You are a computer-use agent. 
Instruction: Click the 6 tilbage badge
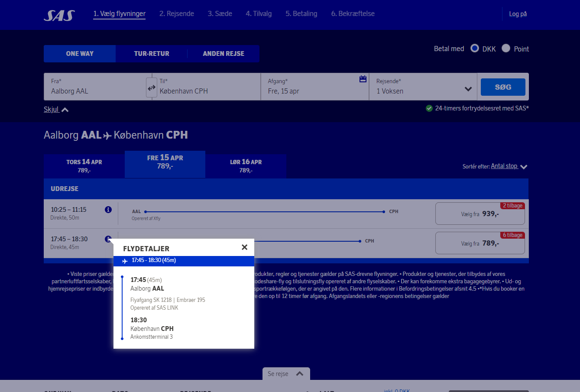pos(512,235)
